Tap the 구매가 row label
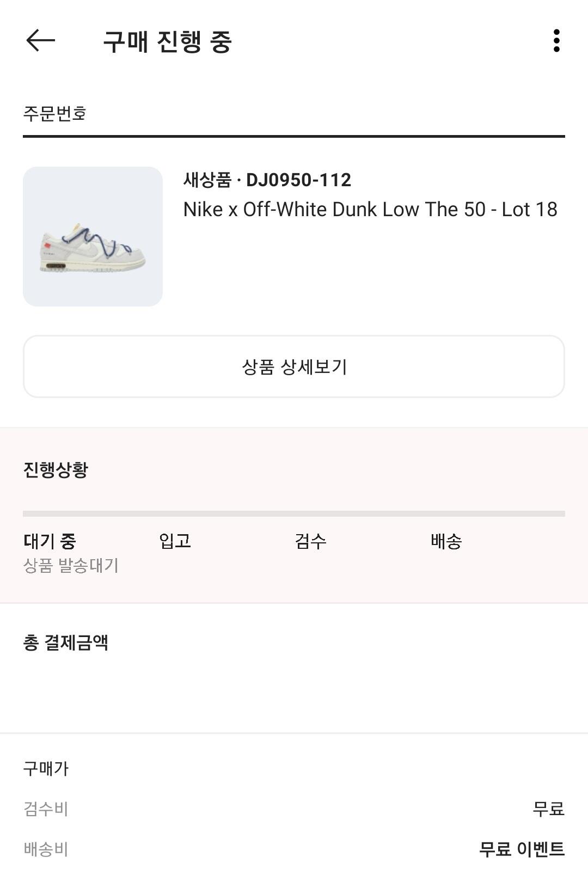Viewport: 588px width, 881px height. point(46,768)
